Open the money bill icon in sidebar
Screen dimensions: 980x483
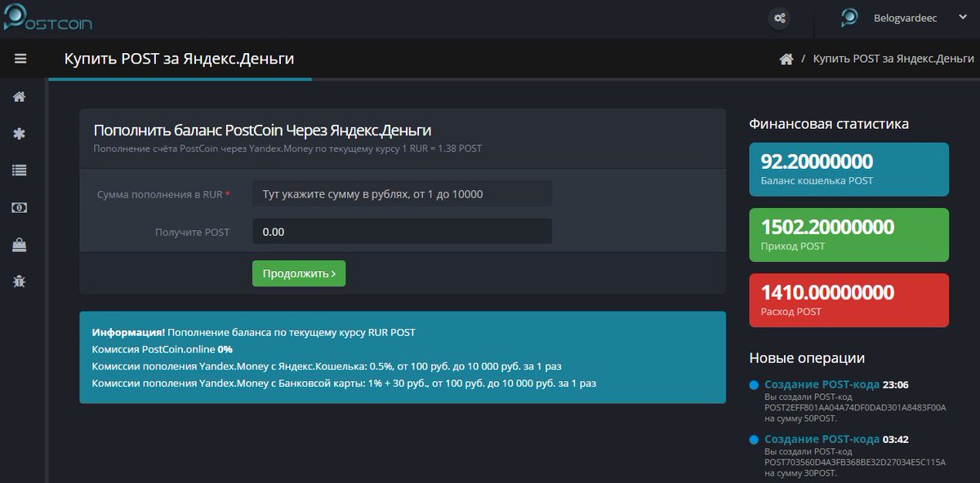pos(20,207)
